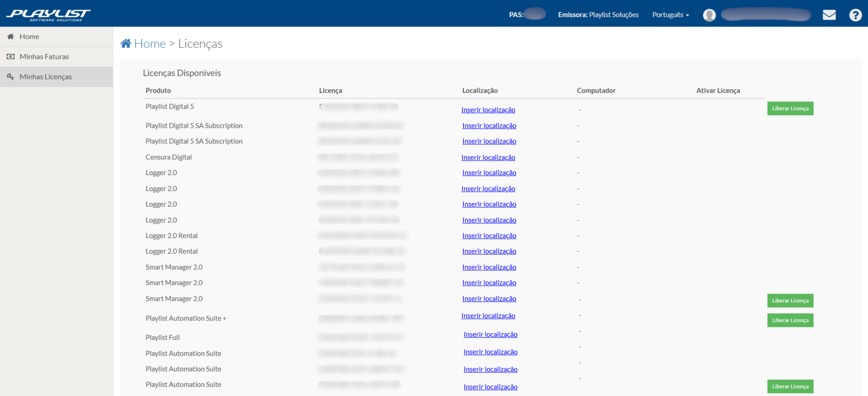
Task: Click the user avatar icon
Action: tap(709, 15)
